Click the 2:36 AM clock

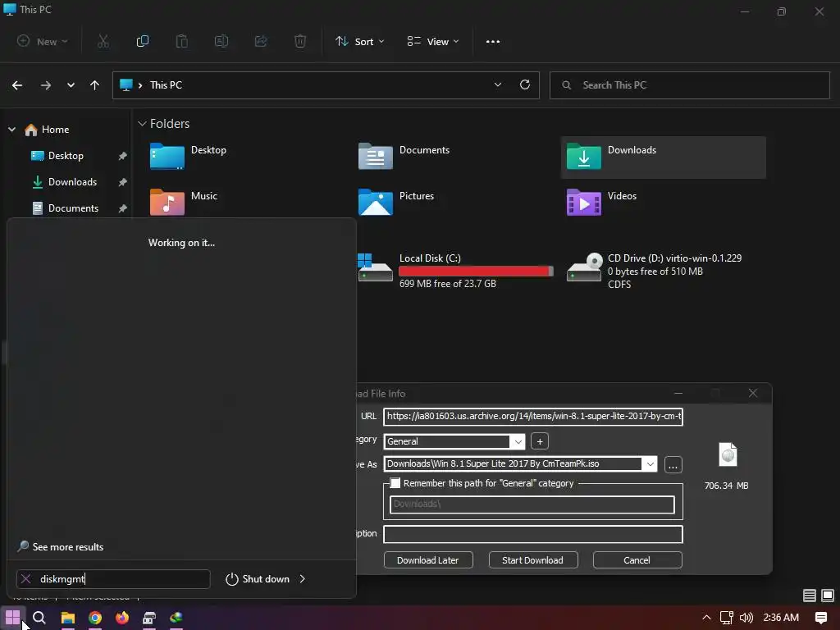[x=781, y=618]
